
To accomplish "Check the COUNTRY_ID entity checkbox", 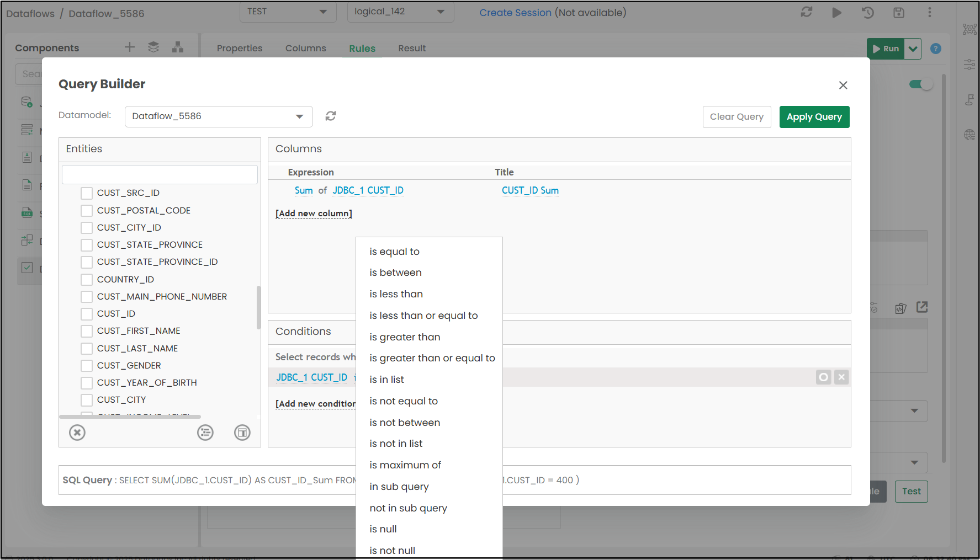I will 87,280.
